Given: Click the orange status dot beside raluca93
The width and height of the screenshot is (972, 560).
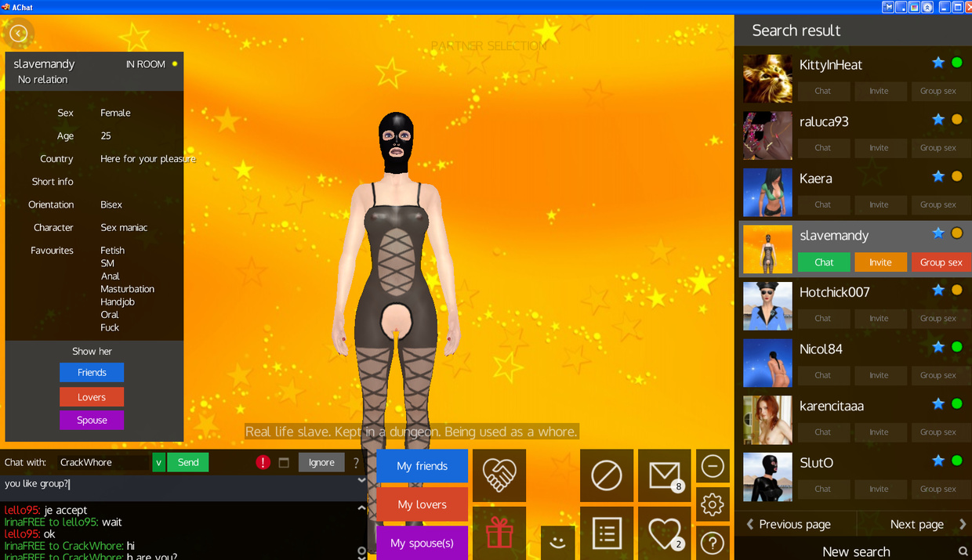Looking at the screenshot, I should click(957, 120).
